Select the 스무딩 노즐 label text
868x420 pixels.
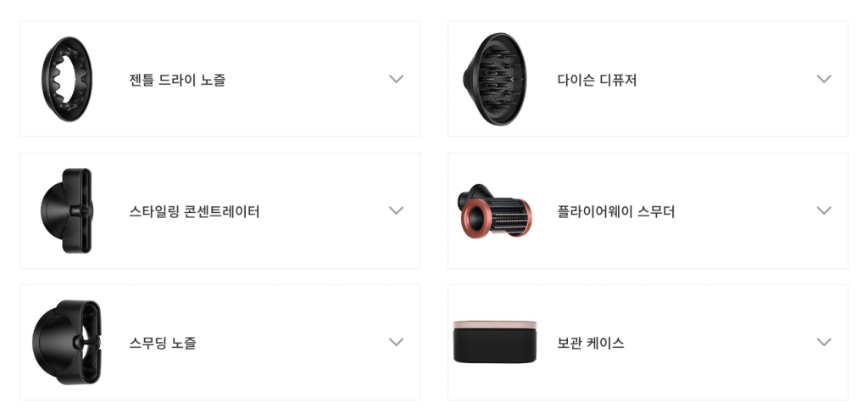(x=163, y=343)
